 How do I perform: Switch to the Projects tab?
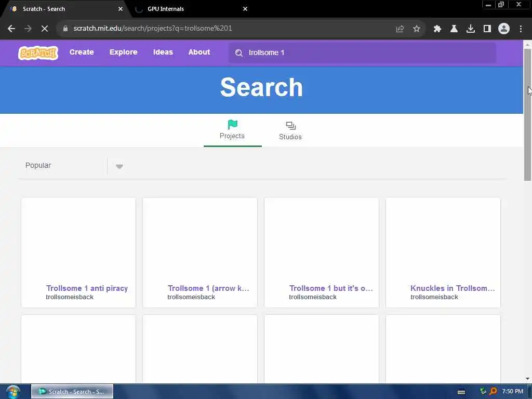coord(232,130)
